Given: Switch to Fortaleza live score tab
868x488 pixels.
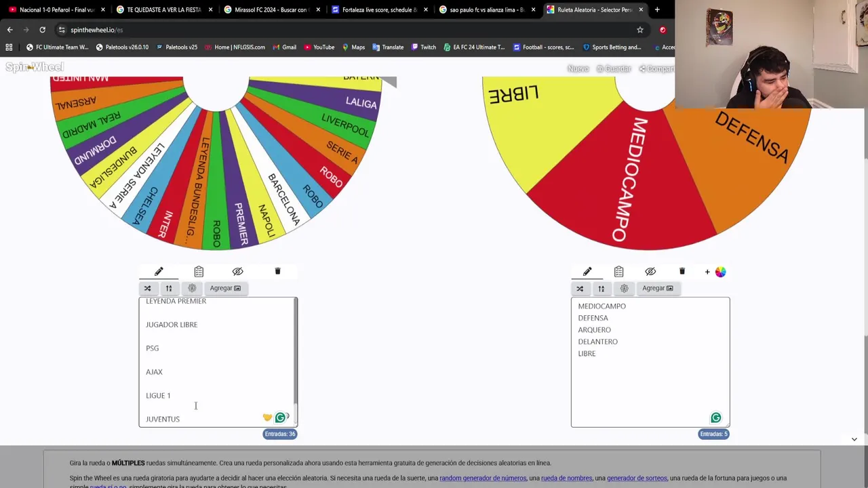Looking at the screenshot, I should click(378, 9).
